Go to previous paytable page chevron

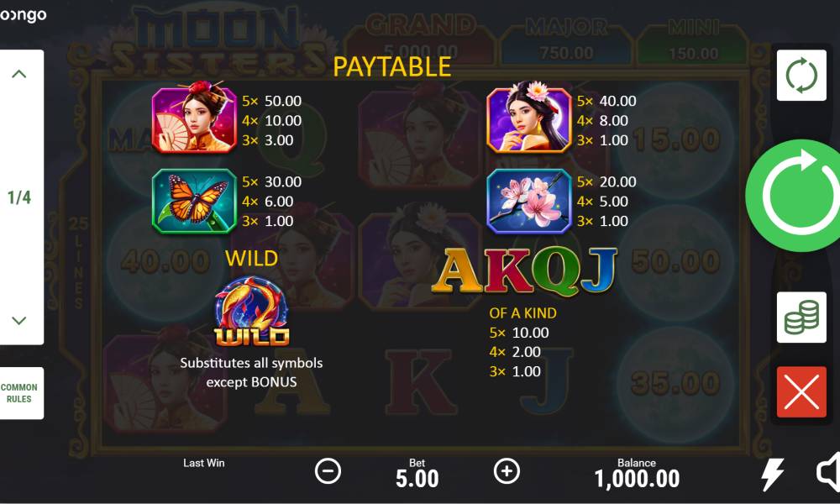coord(19,74)
